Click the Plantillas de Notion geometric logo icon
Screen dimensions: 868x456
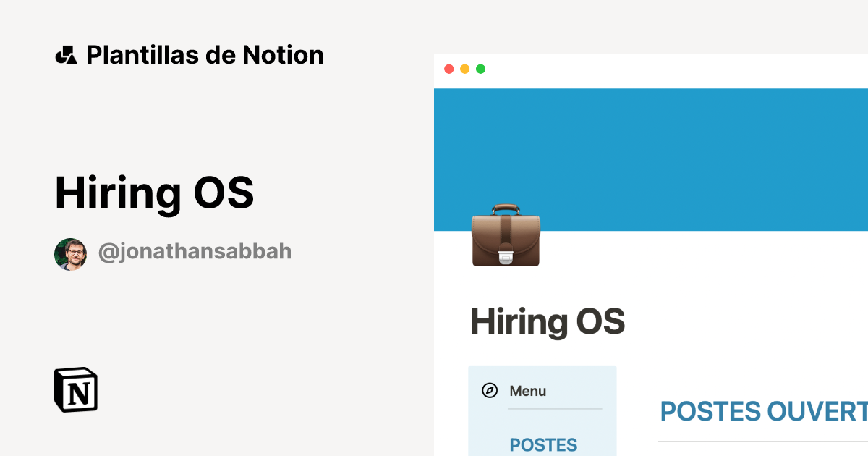[x=66, y=54]
